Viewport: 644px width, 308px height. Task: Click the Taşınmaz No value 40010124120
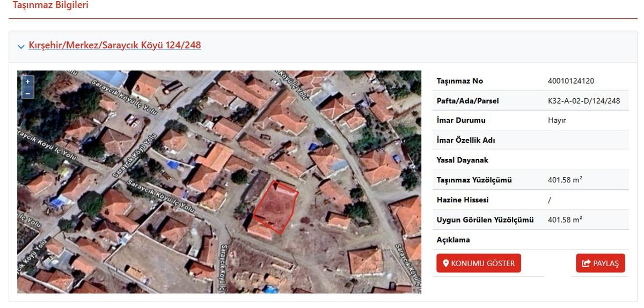(571, 81)
